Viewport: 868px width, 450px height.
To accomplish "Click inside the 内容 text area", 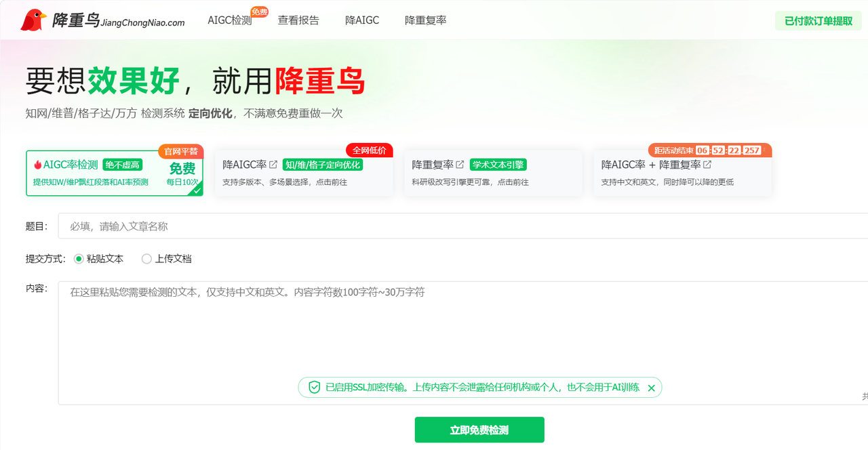I will click(x=463, y=343).
